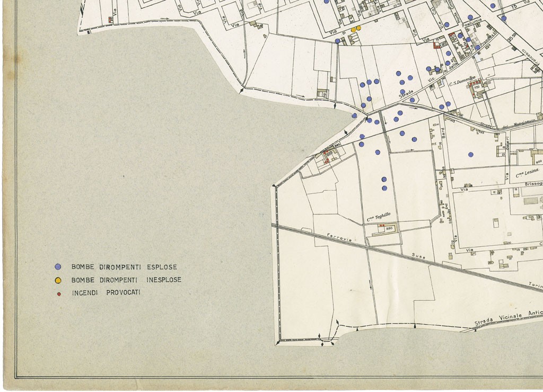
Task: Click the yellow unexploded bombs legend dot
Action: [58, 280]
